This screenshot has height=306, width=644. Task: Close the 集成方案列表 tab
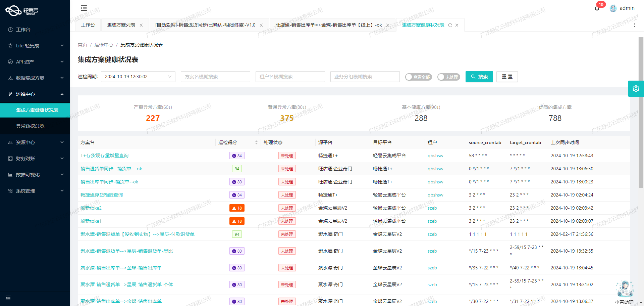tap(141, 25)
